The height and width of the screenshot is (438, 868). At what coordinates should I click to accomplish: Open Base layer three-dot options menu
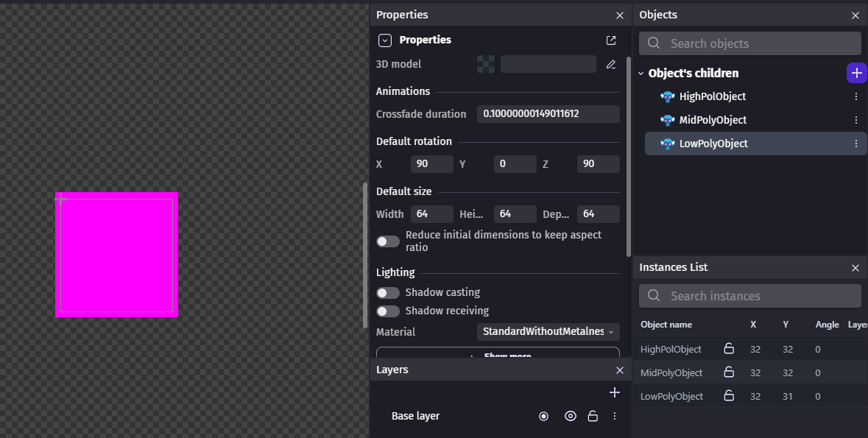[615, 416]
